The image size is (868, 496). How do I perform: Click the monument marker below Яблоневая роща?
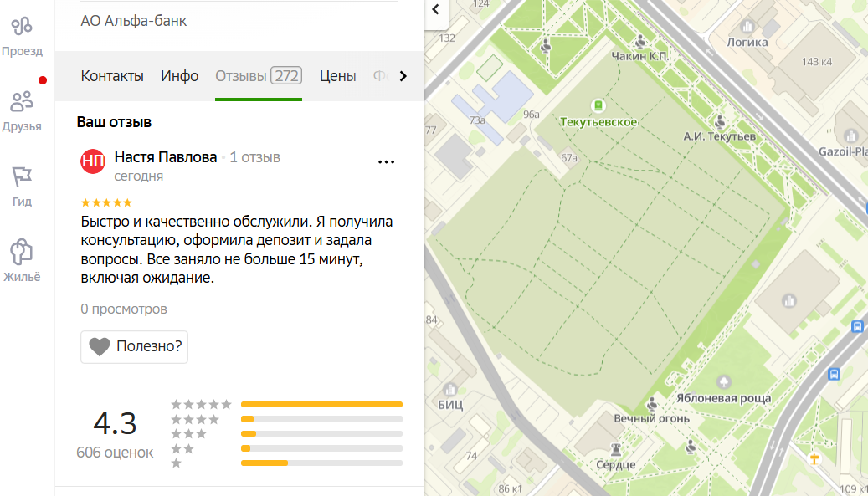[x=691, y=447]
